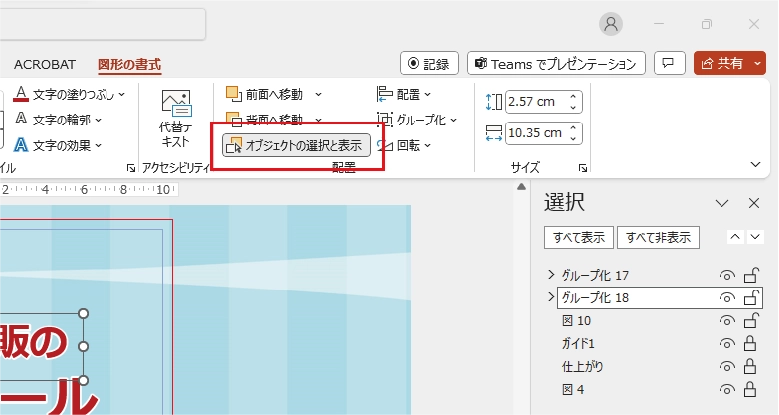Open the user account profile icon
779x415 pixels.
[611, 24]
